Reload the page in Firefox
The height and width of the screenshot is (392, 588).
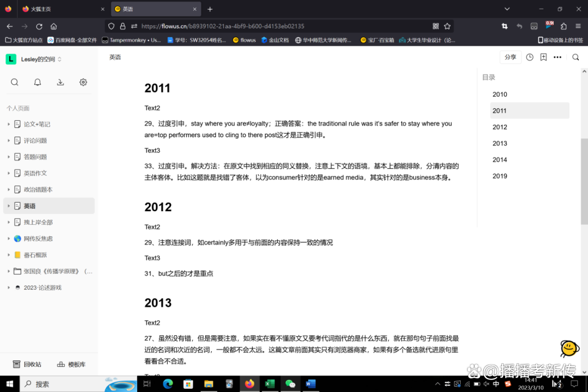click(x=39, y=26)
